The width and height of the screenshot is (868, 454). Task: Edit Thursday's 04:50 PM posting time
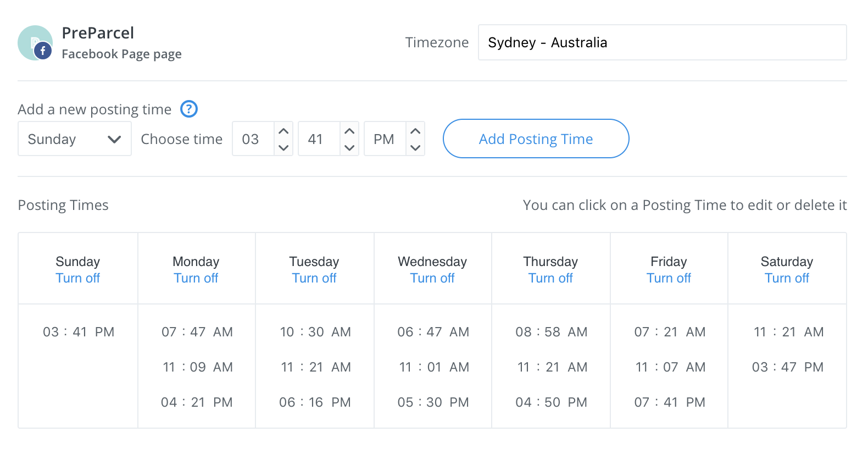coord(551,402)
